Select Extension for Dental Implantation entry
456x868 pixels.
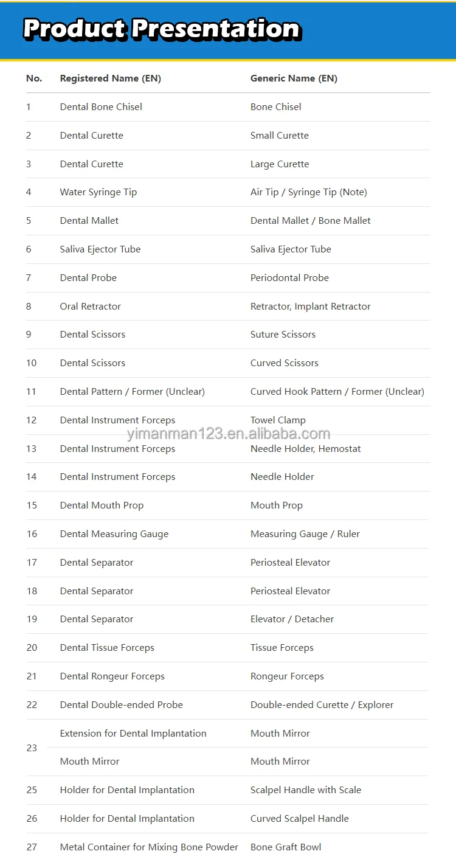pyautogui.click(x=133, y=734)
